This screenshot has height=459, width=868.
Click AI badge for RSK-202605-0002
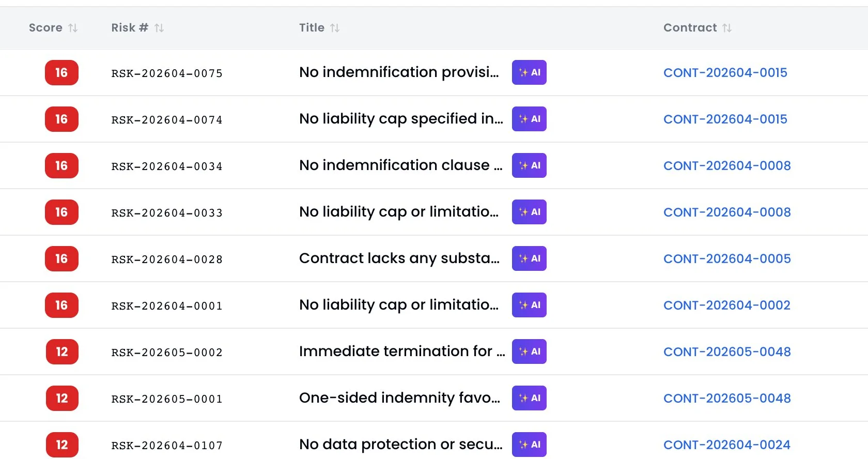click(529, 351)
